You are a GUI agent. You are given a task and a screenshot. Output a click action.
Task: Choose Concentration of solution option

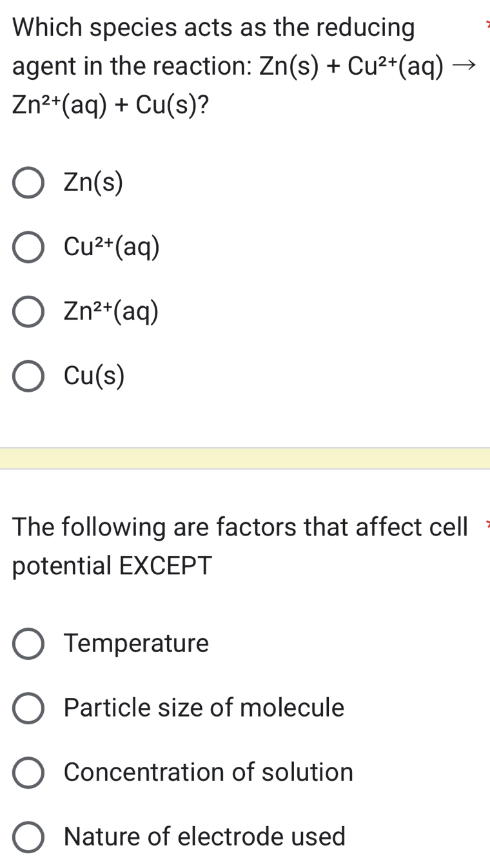click(x=27, y=773)
